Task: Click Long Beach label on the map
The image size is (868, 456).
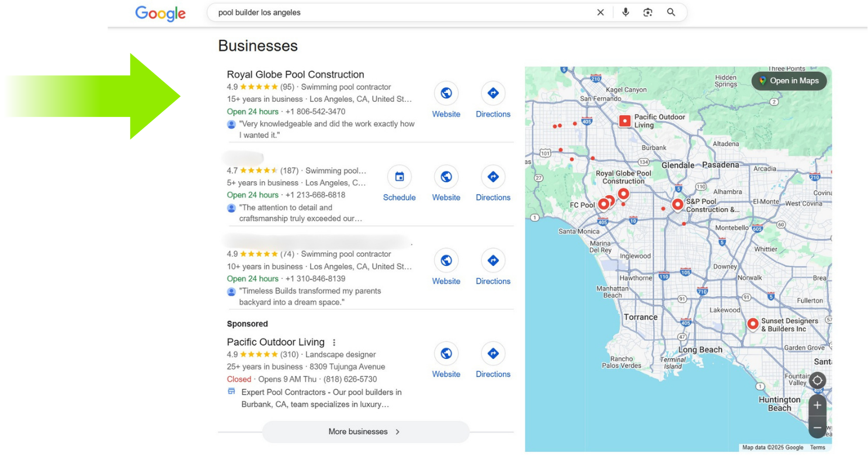Action: pyautogui.click(x=700, y=350)
